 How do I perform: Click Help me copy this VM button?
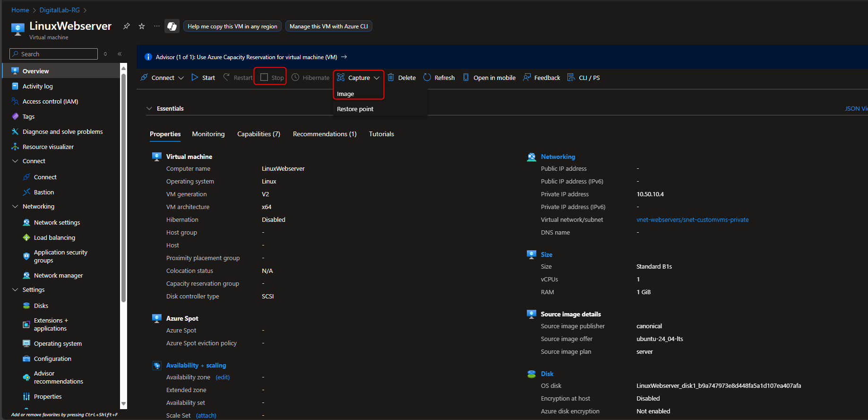232,26
